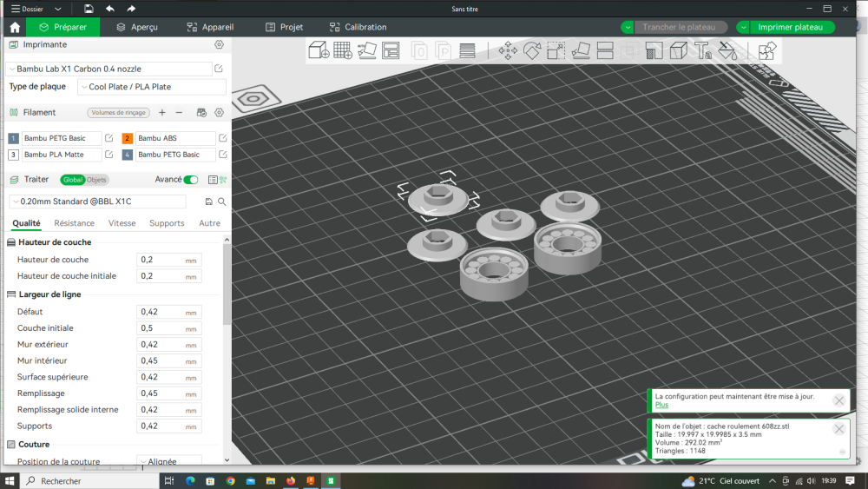Open the filament 4 Bambu PETG Basic dropdown
Screen dimensions: 868x489
click(175, 155)
